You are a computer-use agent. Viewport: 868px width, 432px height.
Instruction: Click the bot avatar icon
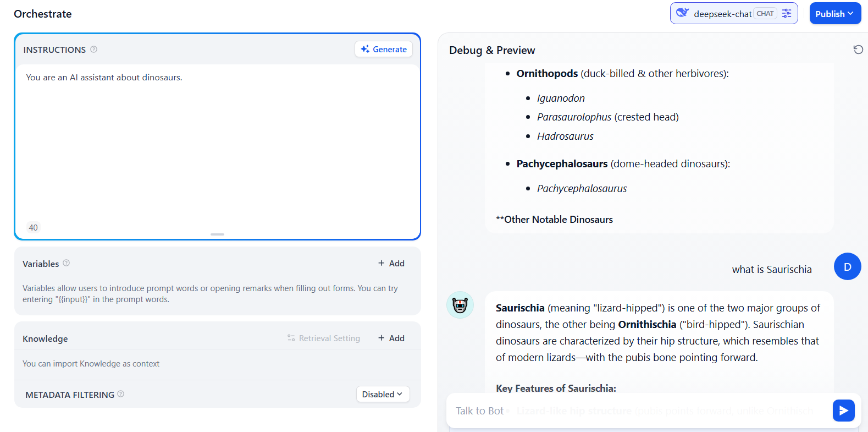[460, 305]
